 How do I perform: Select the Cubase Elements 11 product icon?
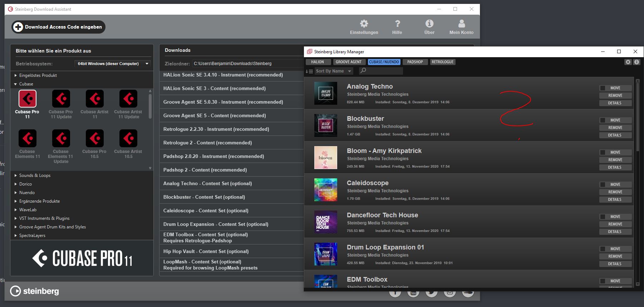tap(28, 138)
